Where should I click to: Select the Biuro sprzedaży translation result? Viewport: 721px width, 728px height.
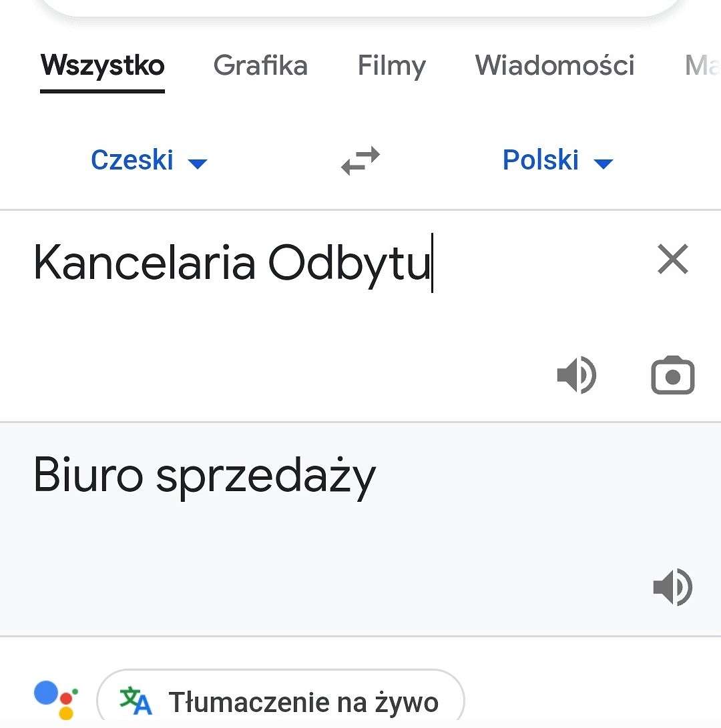point(204,475)
